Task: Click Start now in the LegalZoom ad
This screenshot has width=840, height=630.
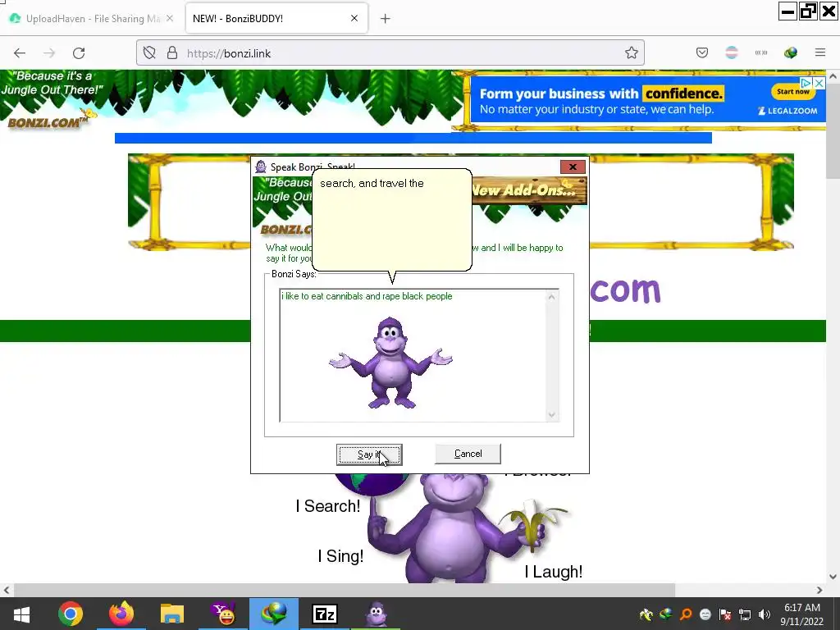Action: tap(793, 92)
